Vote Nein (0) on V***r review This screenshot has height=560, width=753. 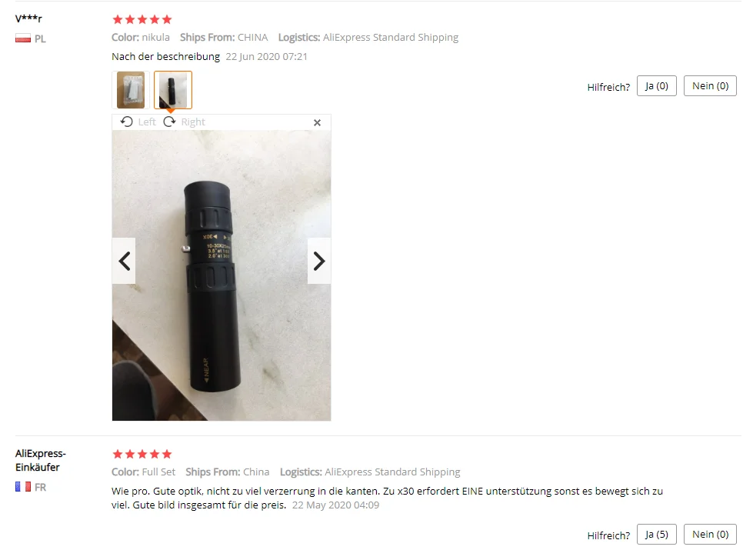click(x=710, y=86)
